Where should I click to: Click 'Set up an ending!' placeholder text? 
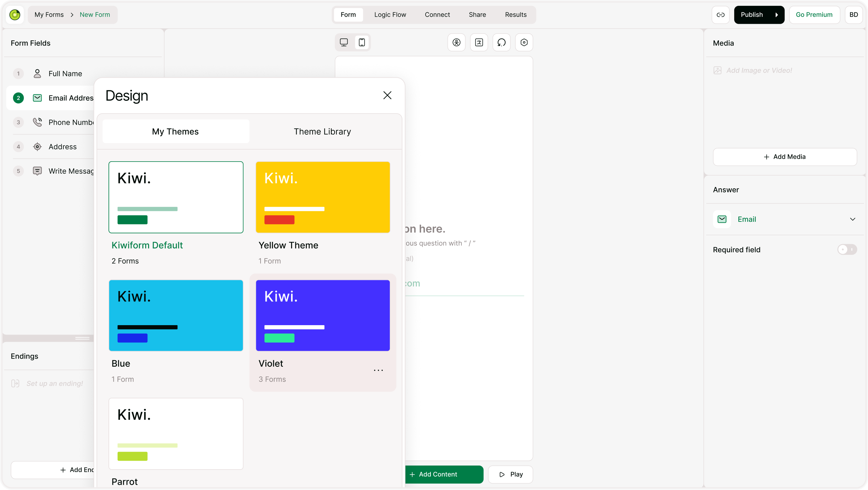(x=55, y=383)
